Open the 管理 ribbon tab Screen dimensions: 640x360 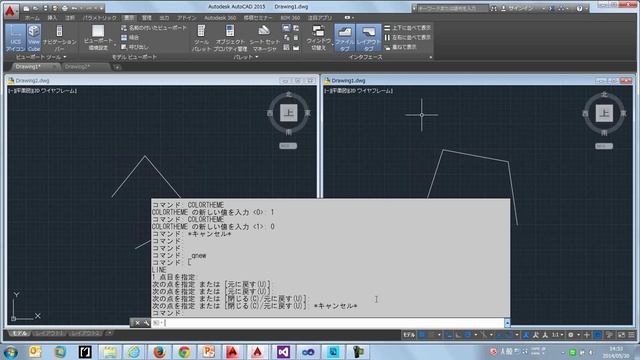point(147,18)
